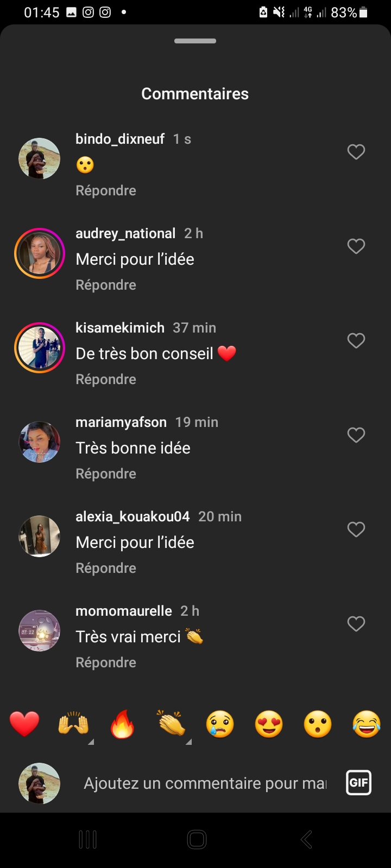Select the heart-eyes emoji reaction
This screenshot has width=391, height=868.
[x=269, y=724]
